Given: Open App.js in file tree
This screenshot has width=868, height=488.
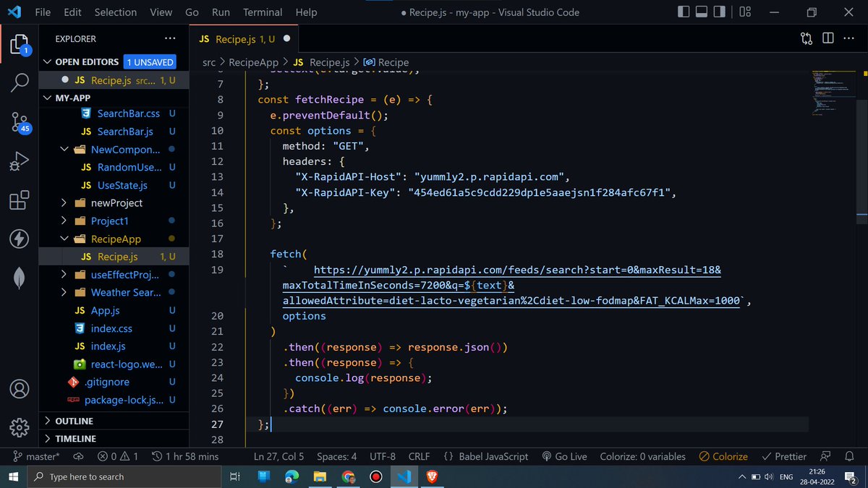Looking at the screenshot, I should [x=106, y=310].
